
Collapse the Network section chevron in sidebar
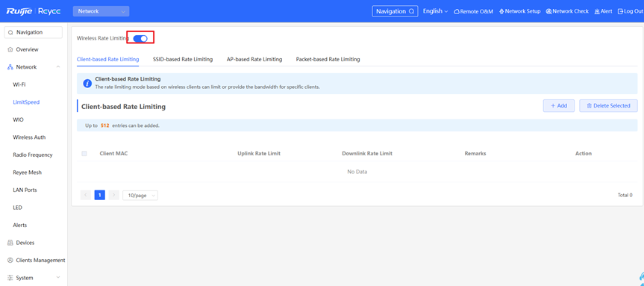58,67
